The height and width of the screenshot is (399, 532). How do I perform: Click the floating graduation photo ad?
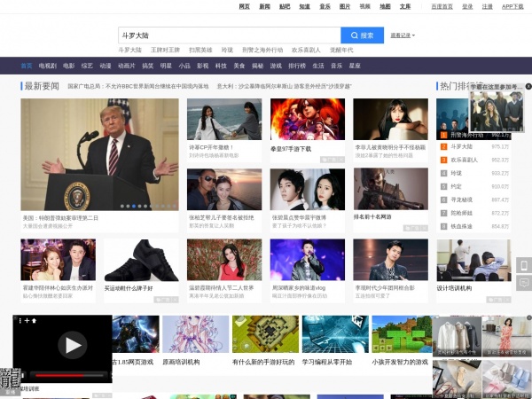497,112
